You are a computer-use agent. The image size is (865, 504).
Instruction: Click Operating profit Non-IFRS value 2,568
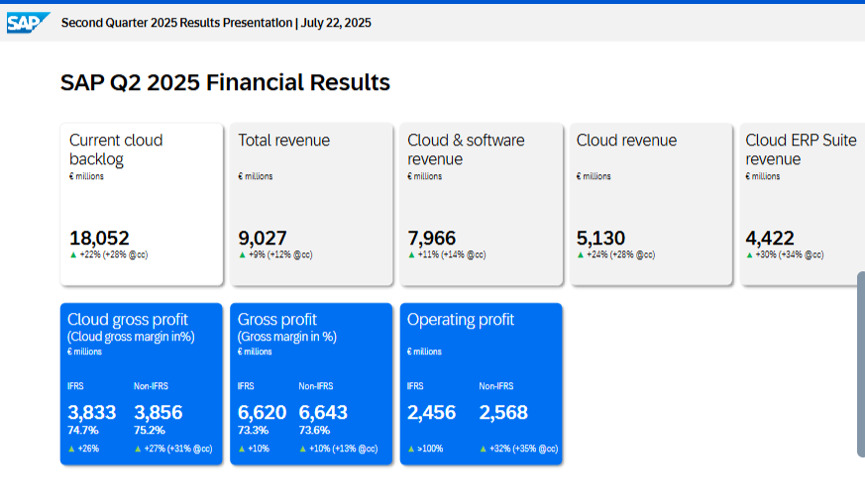[x=503, y=412]
